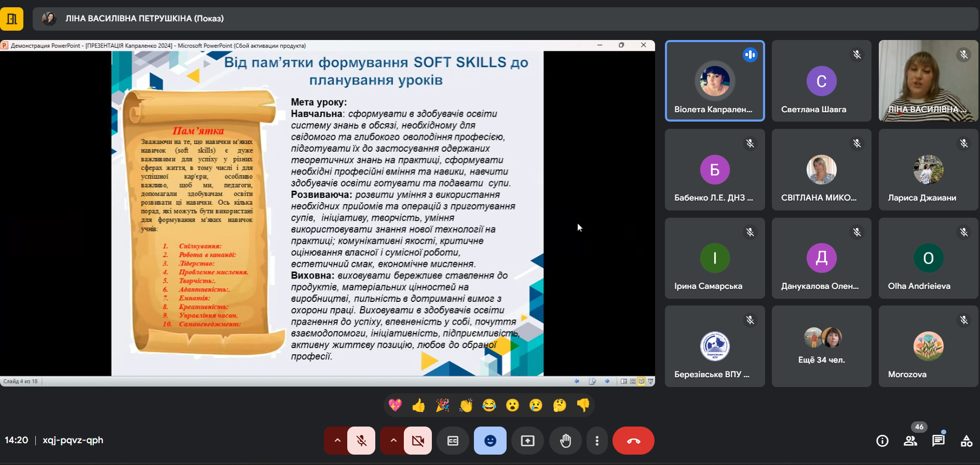
Task: Send the party popper reaction
Action: [x=442, y=405]
